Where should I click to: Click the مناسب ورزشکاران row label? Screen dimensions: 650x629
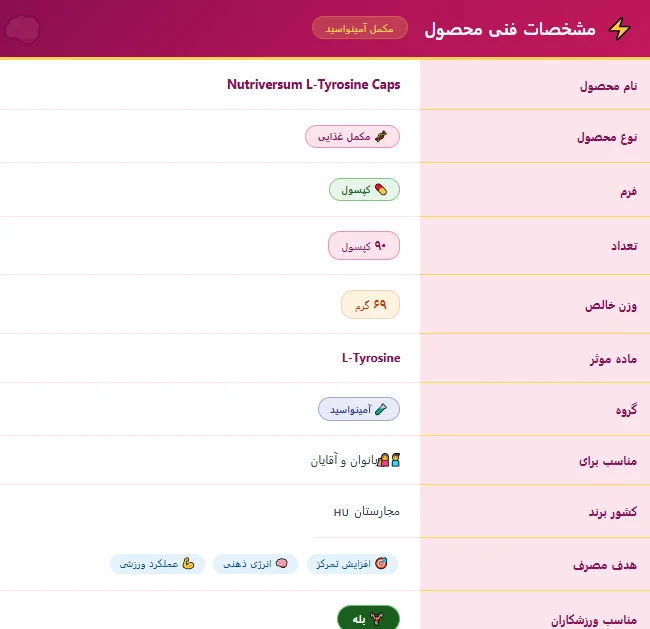click(x=594, y=620)
